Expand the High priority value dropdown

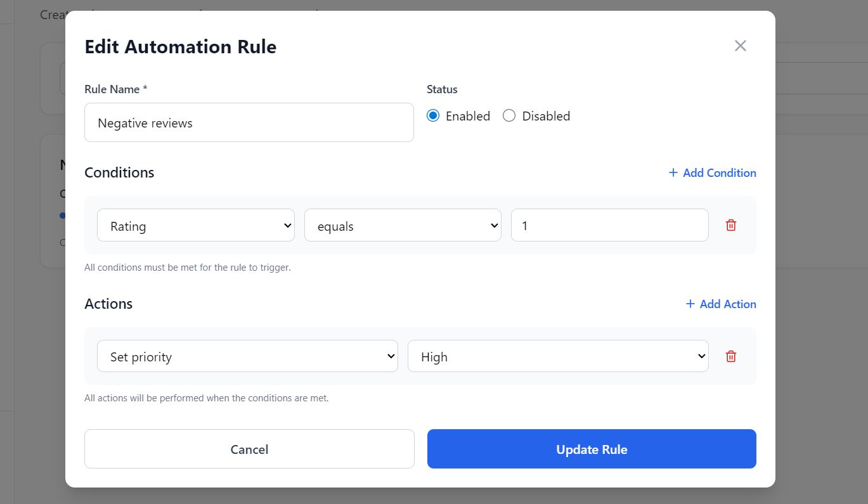click(x=558, y=356)
